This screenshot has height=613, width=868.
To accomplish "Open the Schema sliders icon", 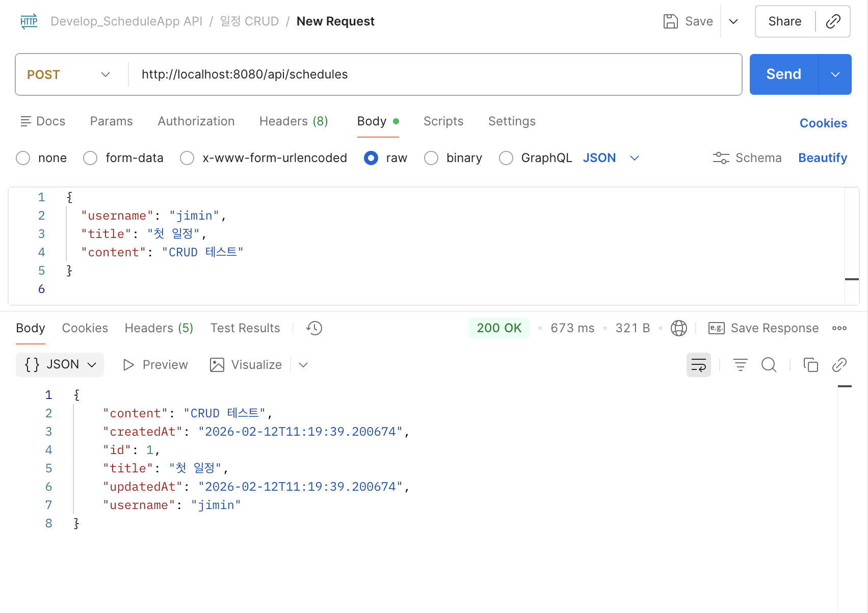I will [721, 158].
